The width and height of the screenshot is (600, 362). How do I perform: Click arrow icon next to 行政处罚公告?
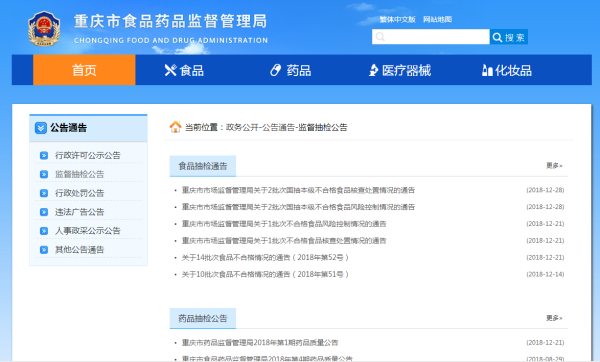tap(44, 193)
